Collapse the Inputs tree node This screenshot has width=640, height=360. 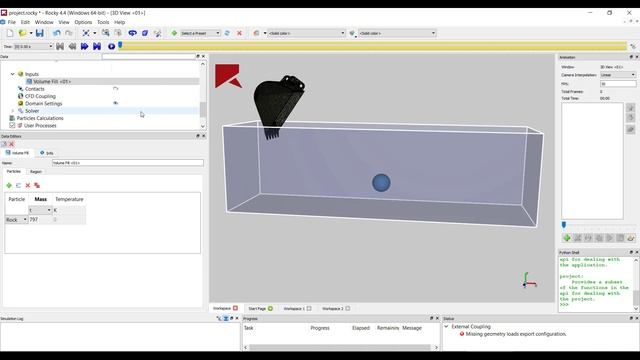pyautogui.click(x=13, y=74)
